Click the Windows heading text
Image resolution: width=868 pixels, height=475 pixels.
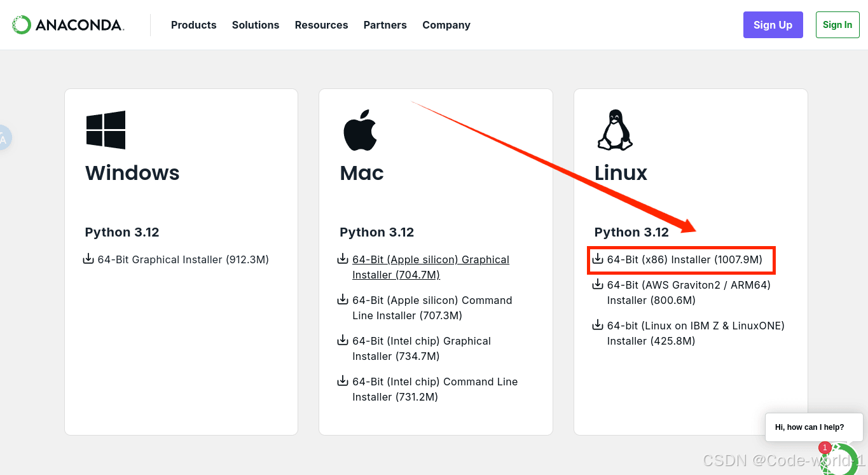pyautogui.click(x=132, y=173)
